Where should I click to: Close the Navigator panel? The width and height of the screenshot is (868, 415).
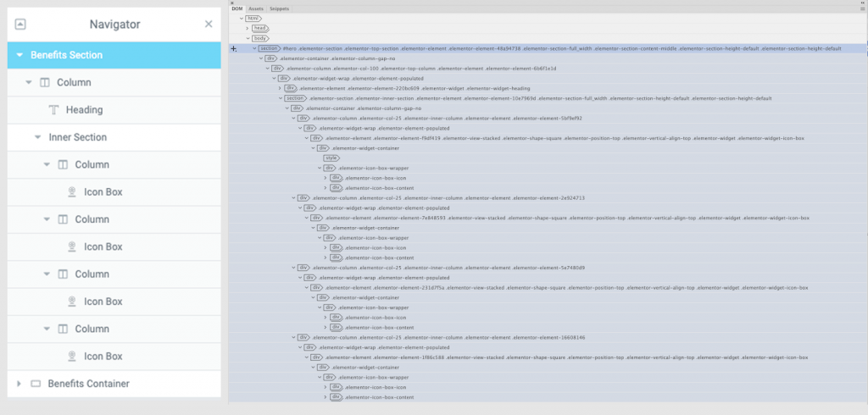coord(209,24)
